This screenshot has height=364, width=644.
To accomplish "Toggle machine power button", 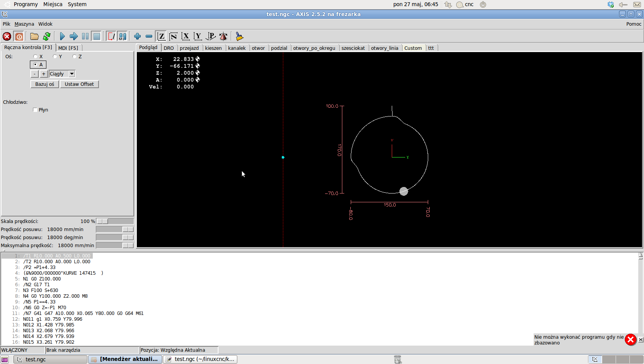I will (19, 36).
